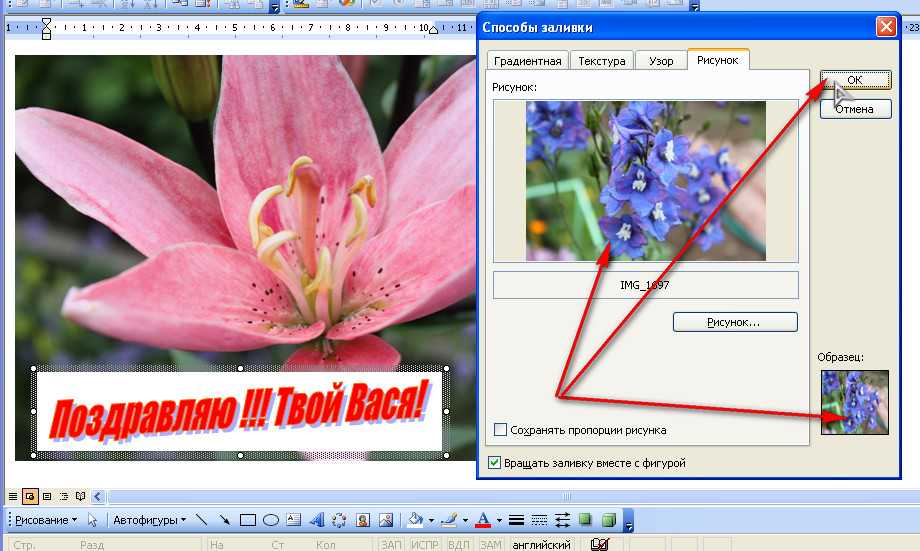Image resolution: width=920 pixels, height=551 pixels.
Task: Click the red font color swatch
Action: click(483, 520)
